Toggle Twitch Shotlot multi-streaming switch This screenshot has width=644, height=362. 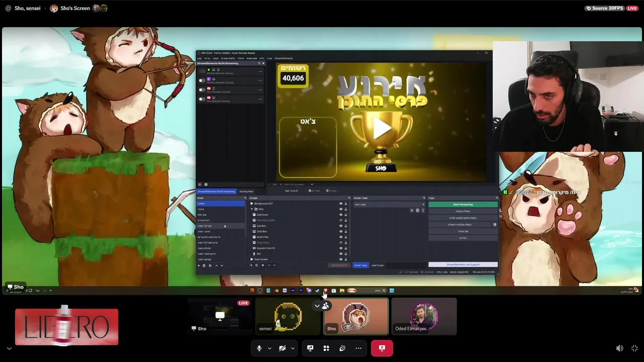pyautogui.click(x=202, y=80)
